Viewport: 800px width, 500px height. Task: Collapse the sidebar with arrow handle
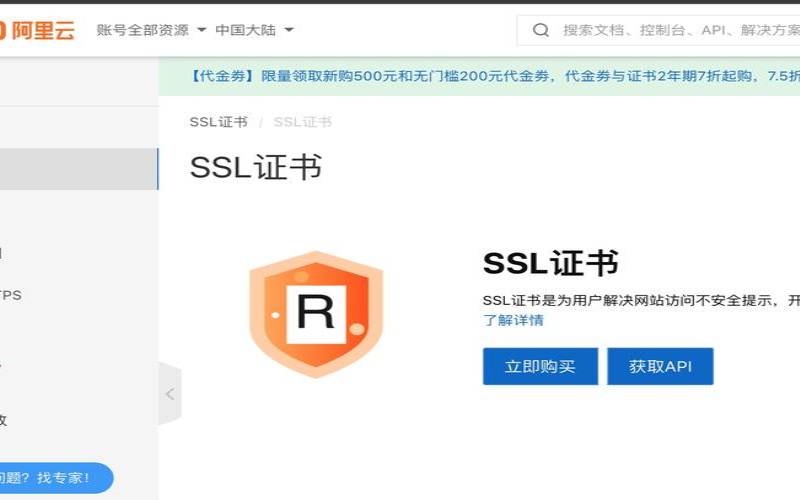[170, 393]
